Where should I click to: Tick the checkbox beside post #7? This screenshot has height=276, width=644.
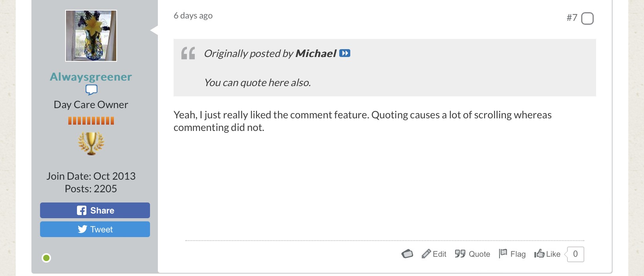click(x=587, y=18)
